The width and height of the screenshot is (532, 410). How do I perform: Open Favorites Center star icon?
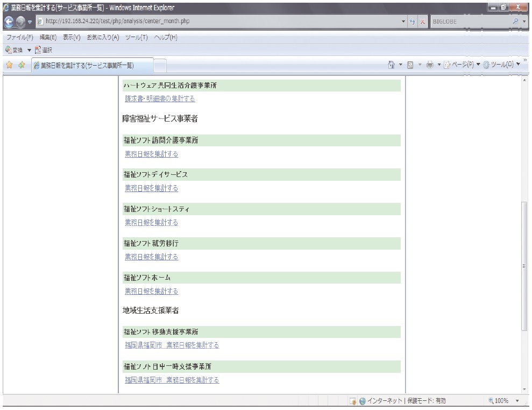pos(9,65)
